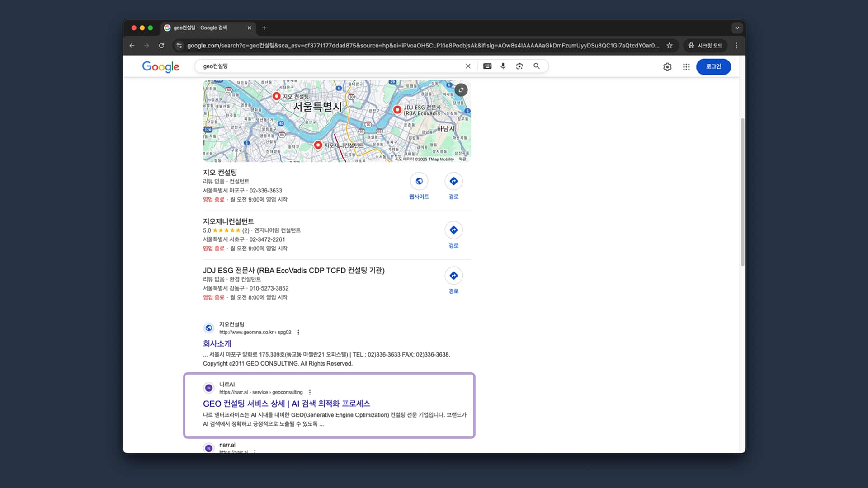Screen dimensions: 868x488
Task: Open three-dot menu on 나르AI result
Action: [310, 392]
